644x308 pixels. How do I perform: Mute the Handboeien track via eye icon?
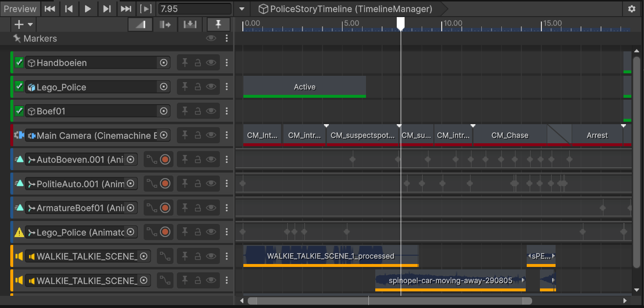click(211, 63)
